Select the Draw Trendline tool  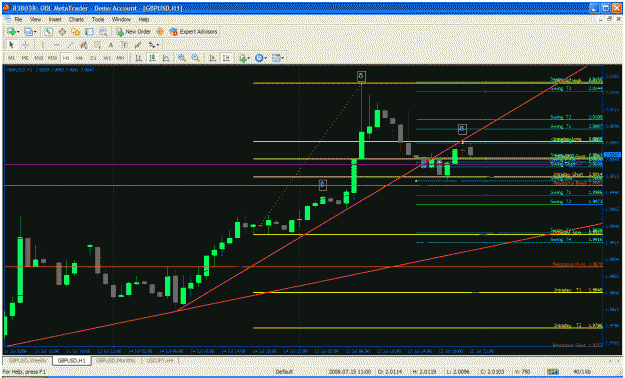click(70, 45)
